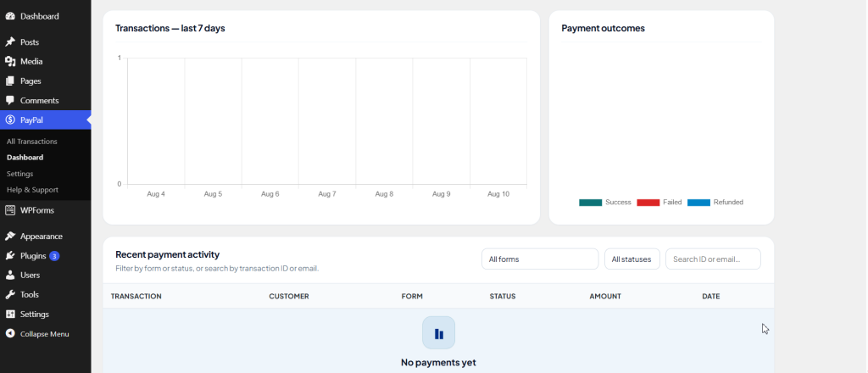Click the Plugins plug icon
This screenshot has width=868, height=373.
tap(10, 256)
